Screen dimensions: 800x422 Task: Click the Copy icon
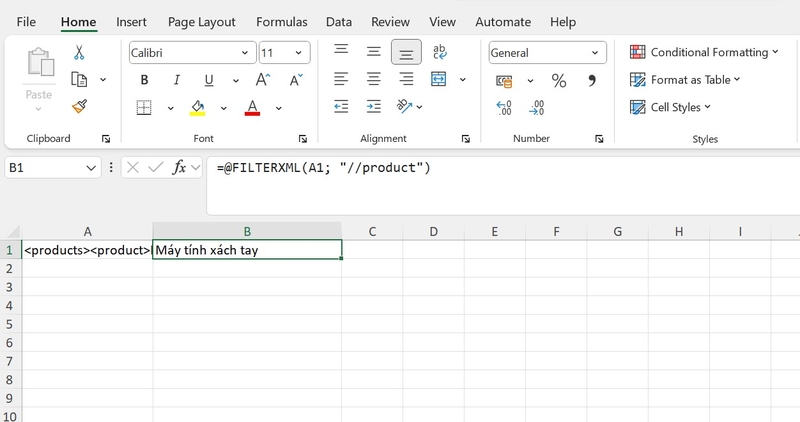tap(79, 80)
